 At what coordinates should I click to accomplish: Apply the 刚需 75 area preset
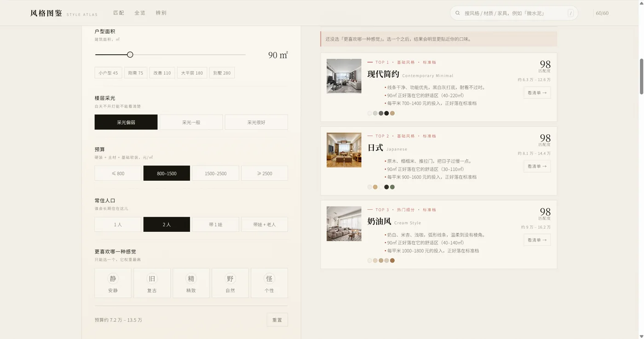[x=136, y=73]
